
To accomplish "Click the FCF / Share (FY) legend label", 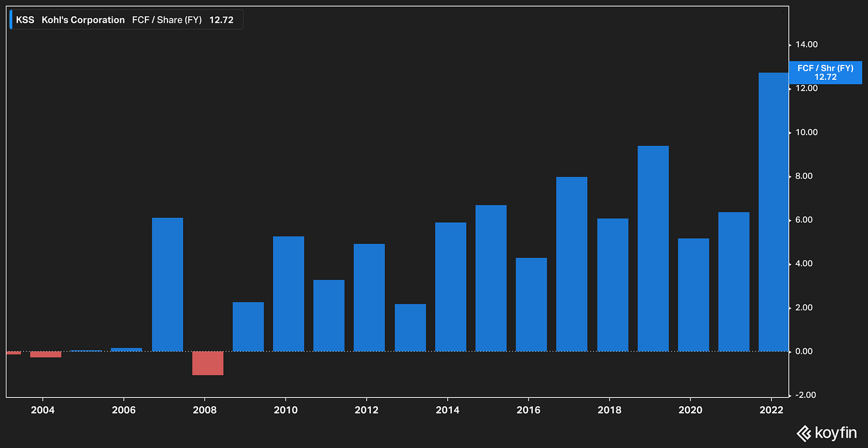I will pyautogui.click(x=167, y=20).
